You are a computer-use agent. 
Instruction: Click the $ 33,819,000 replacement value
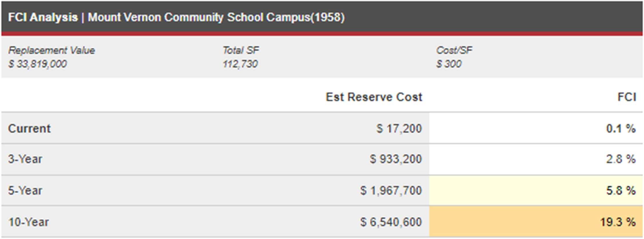[37, 64]
